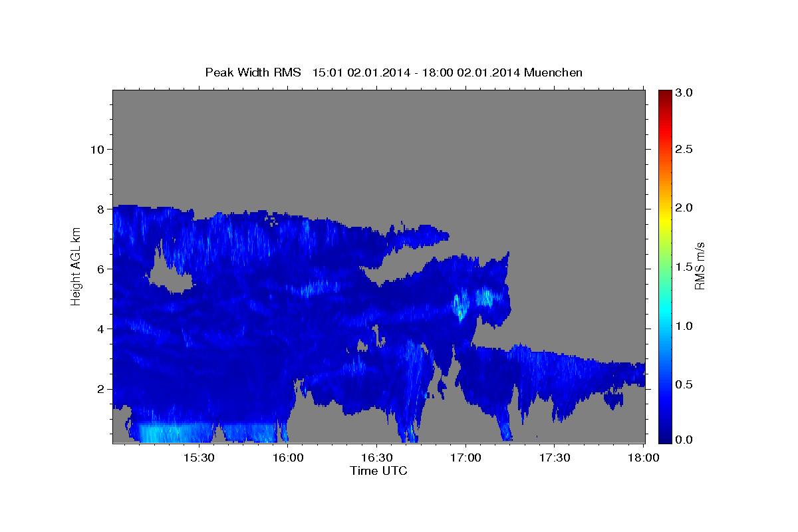Click the "RMS m/s" colorbar label
Viewport: 798px width, 532px height.
pyautogui.click(x=700, y=265)
